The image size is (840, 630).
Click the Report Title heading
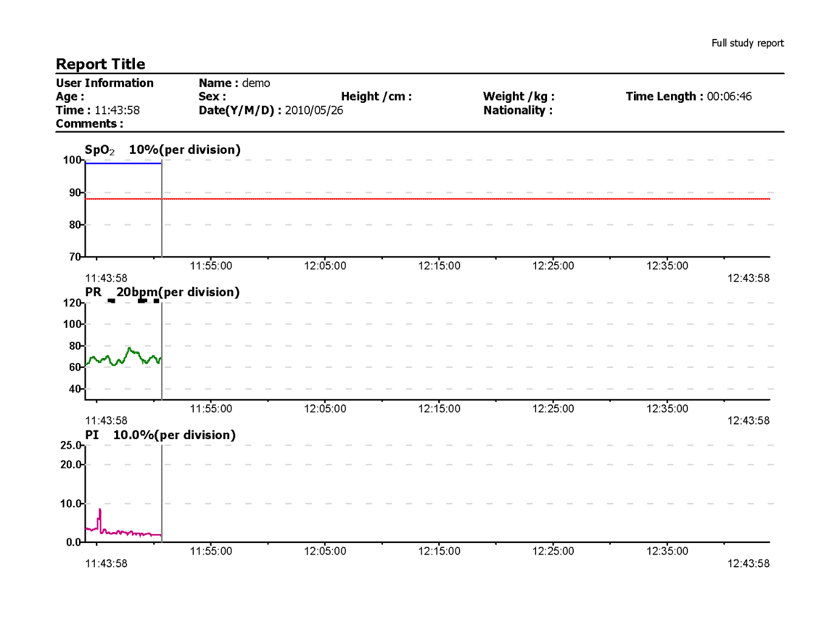[100, 64]
